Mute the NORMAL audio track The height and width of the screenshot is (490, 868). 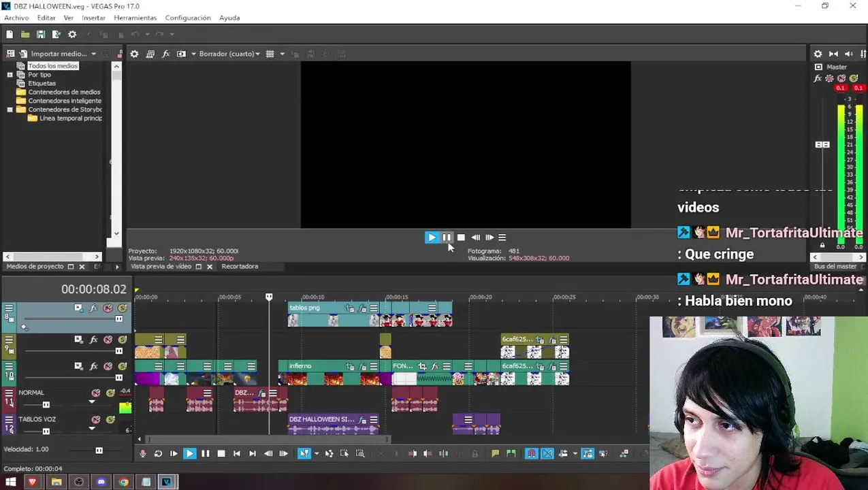click(96, 393)
